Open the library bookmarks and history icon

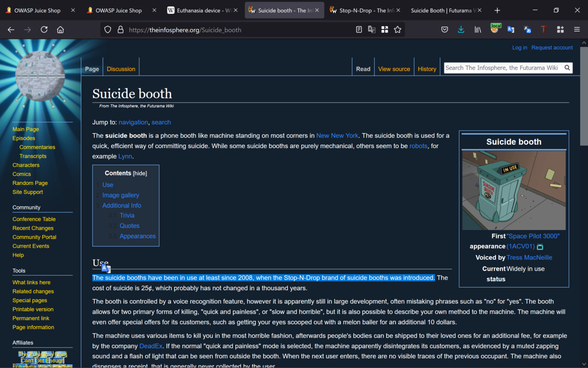[x=478, y=30]
